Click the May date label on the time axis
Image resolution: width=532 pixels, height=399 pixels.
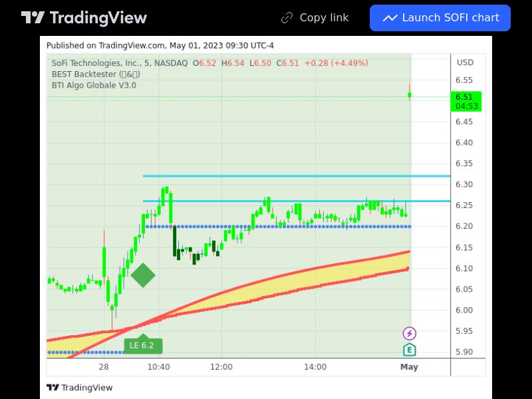pos(409,367)
